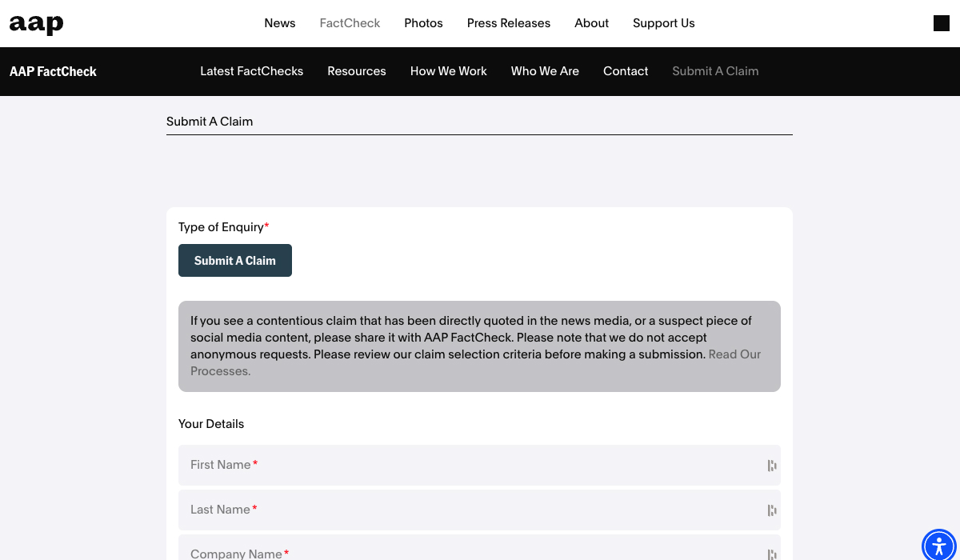Click the 'Your Details' heading
This screenshot has width=960, height=560.
(211, 424)
